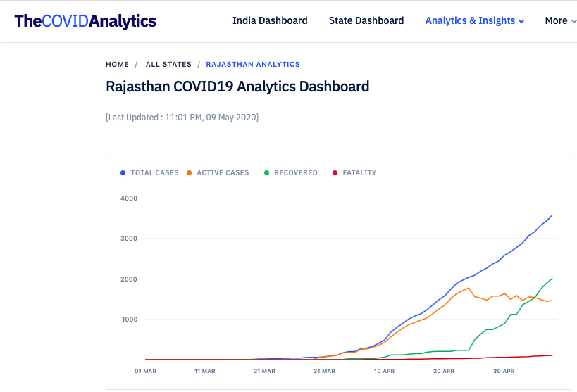577x392 pixels.
Task: Click the Rajasthan COVID19 Analytics Dashboard heading
Action: [237, 87]
